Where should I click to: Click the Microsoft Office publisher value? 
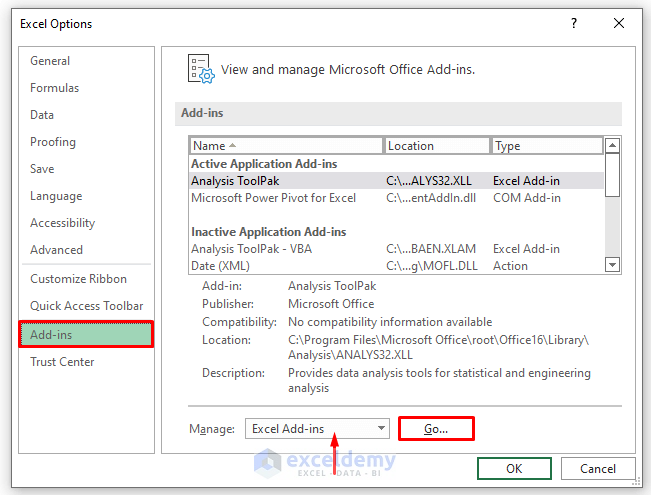[331, 304]
